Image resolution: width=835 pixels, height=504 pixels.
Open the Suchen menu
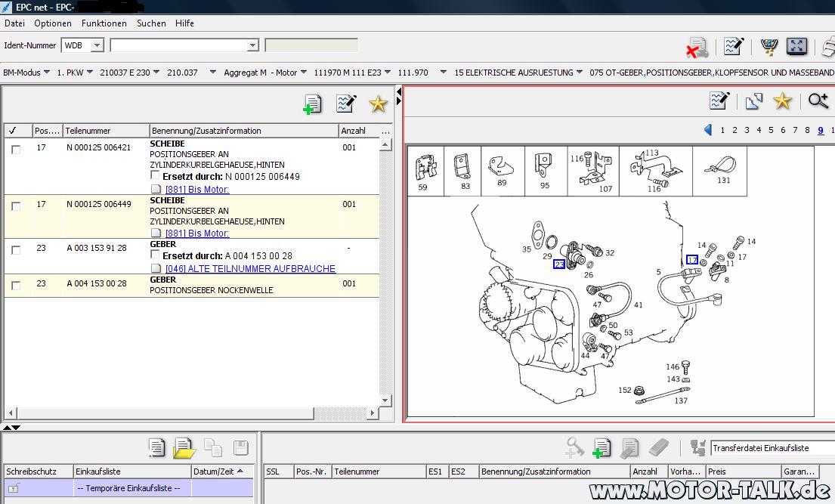pyautogui.click(x=151, y=23)
